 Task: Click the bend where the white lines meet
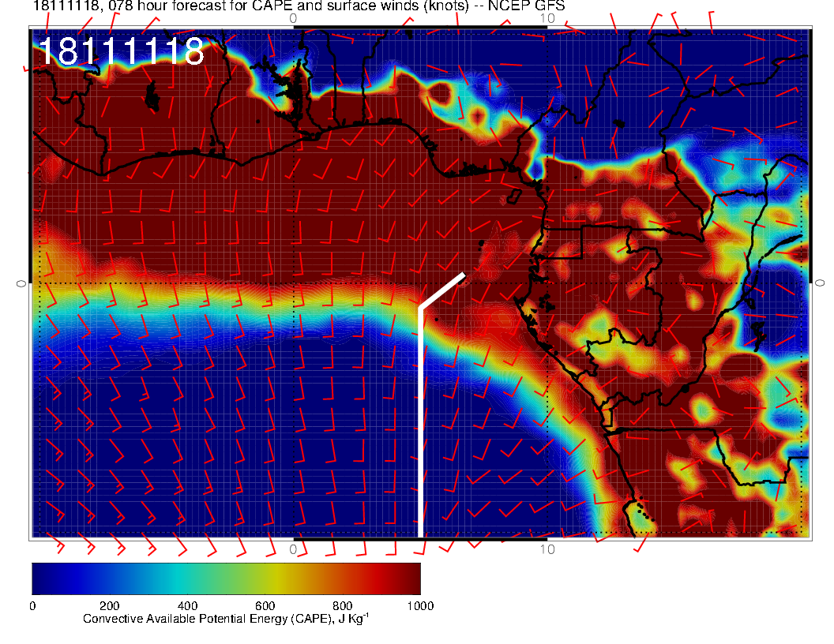[x=421, y=308]
